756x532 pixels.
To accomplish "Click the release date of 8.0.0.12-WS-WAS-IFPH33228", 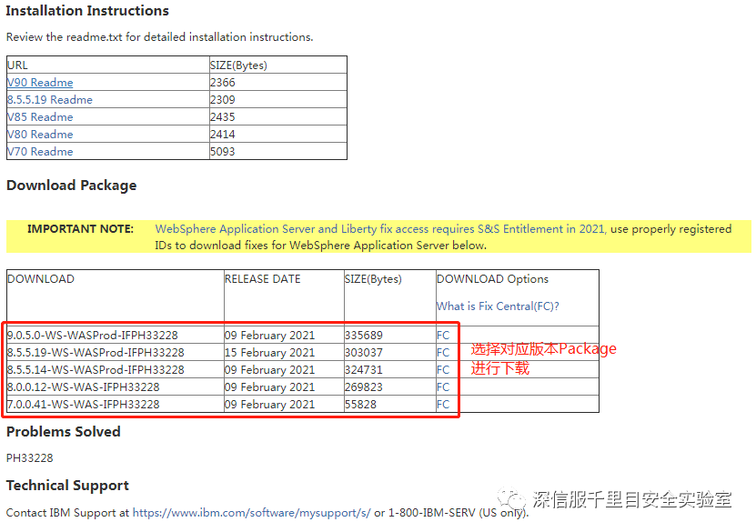I will pyautogui.click(x=269, y=387).
